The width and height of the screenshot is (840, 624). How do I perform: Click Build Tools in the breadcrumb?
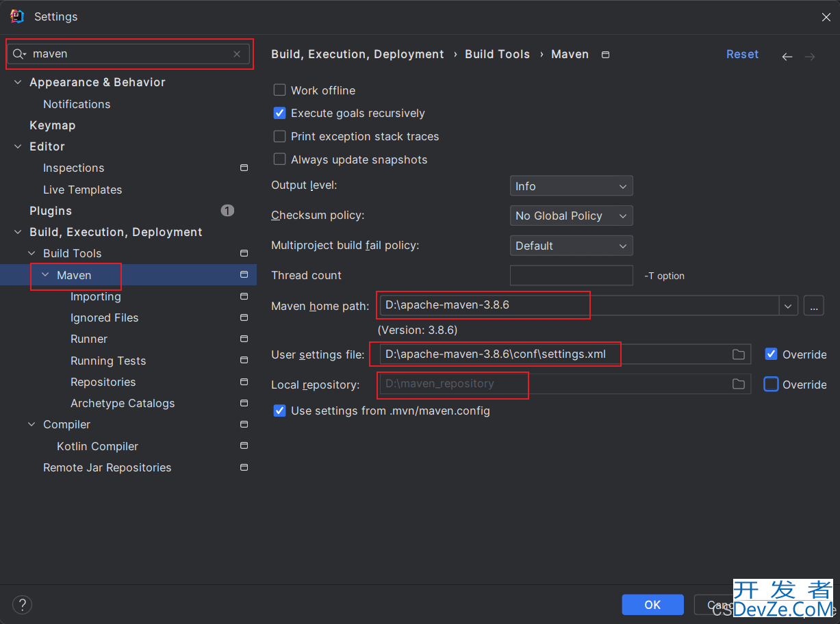coord(497,54)
